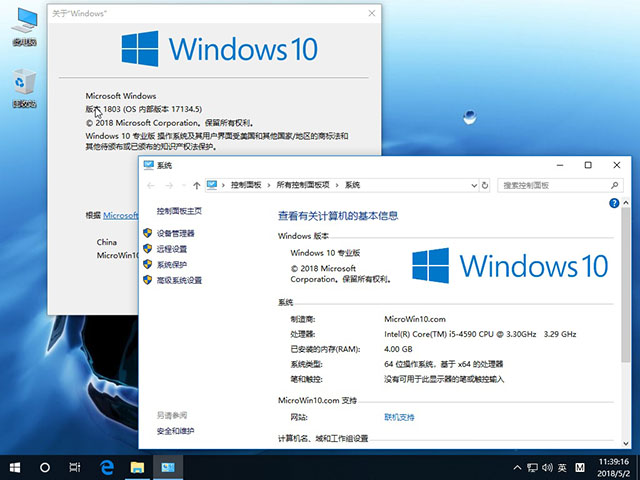Select the 4.00 GB RAM value
This screenshot has height=480, width=640.
398,349
